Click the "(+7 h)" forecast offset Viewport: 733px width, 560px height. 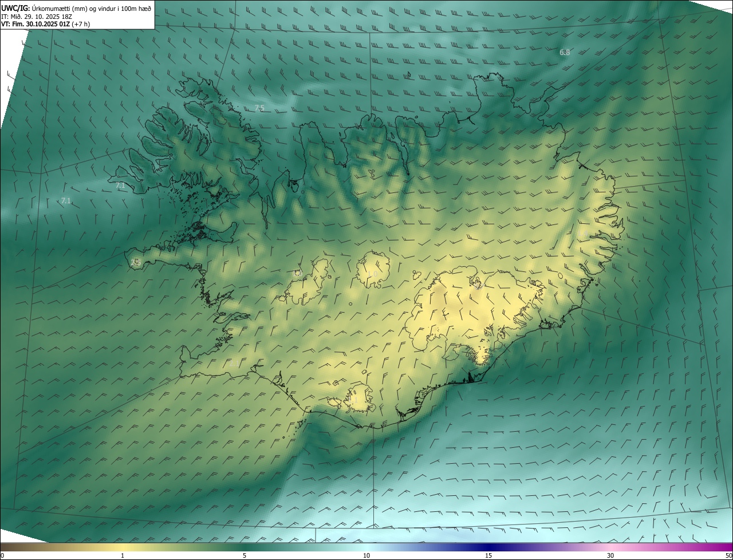80,24
